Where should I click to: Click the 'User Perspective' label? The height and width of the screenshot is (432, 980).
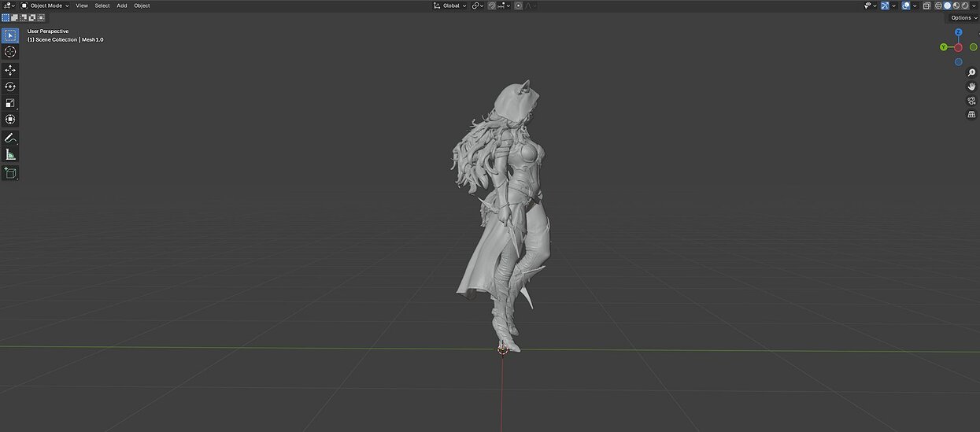[x=48, y=31]
